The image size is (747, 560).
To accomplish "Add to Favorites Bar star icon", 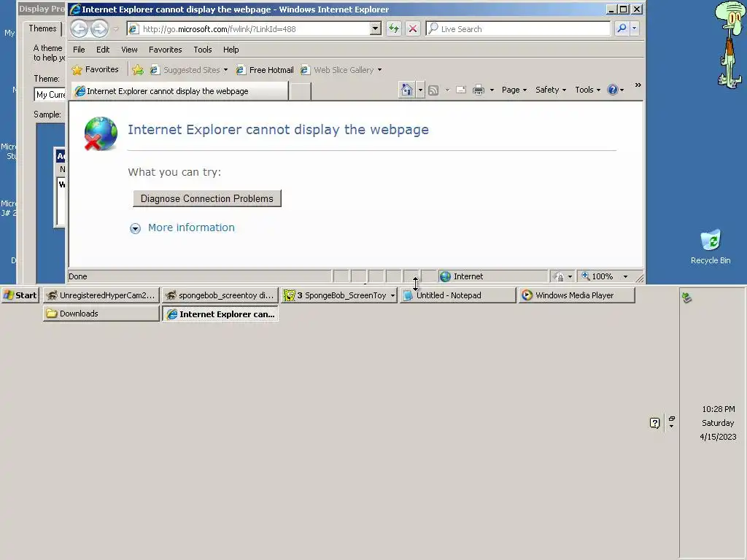I will tap(138, 70).
